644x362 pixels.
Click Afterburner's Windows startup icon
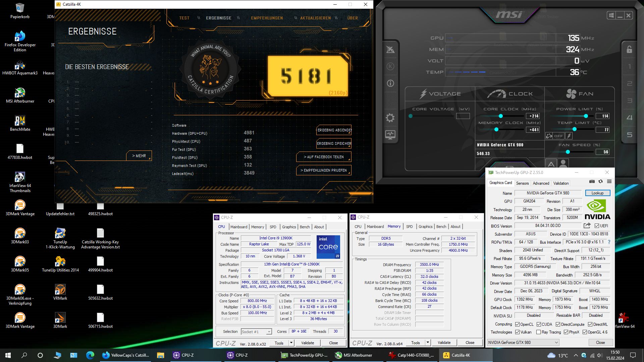tap(611, 15)
